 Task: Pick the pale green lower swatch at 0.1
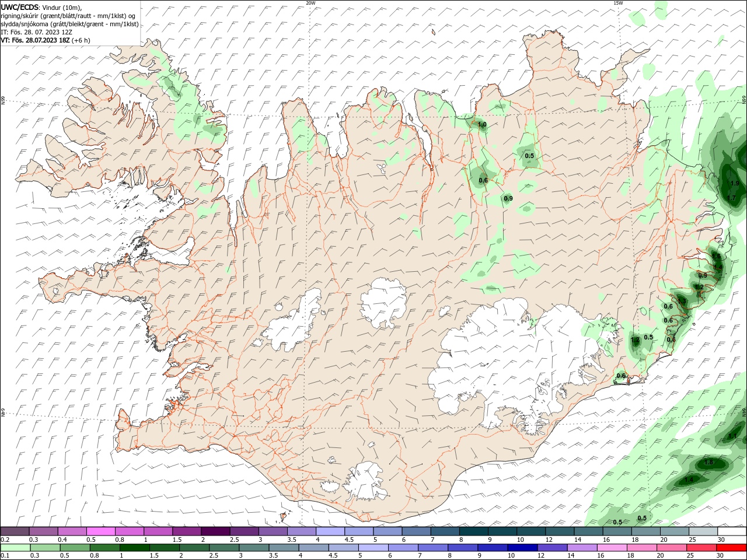pyautogui.click(x=15, y=548)
